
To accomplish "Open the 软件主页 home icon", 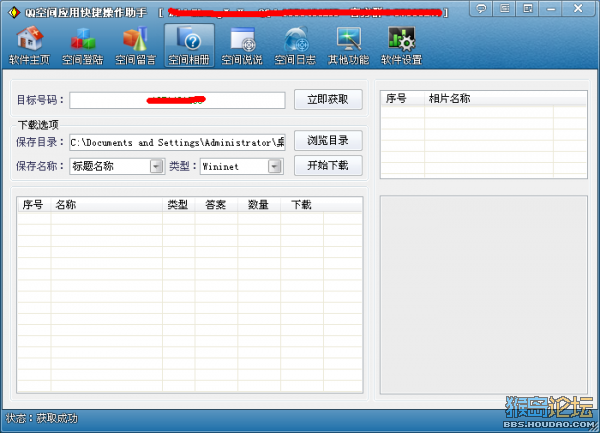I will [x=29, y=45].
